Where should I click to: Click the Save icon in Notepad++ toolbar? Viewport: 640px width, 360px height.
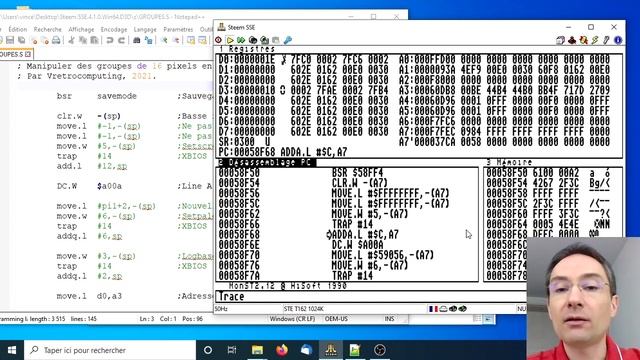click(x=10, y=40)
